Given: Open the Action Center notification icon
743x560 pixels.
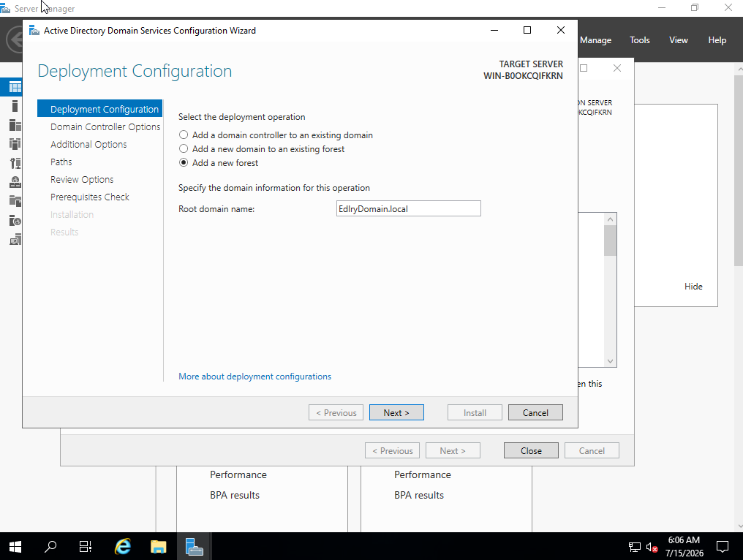Looking at the screenshot, I should (x=722, y=547).
